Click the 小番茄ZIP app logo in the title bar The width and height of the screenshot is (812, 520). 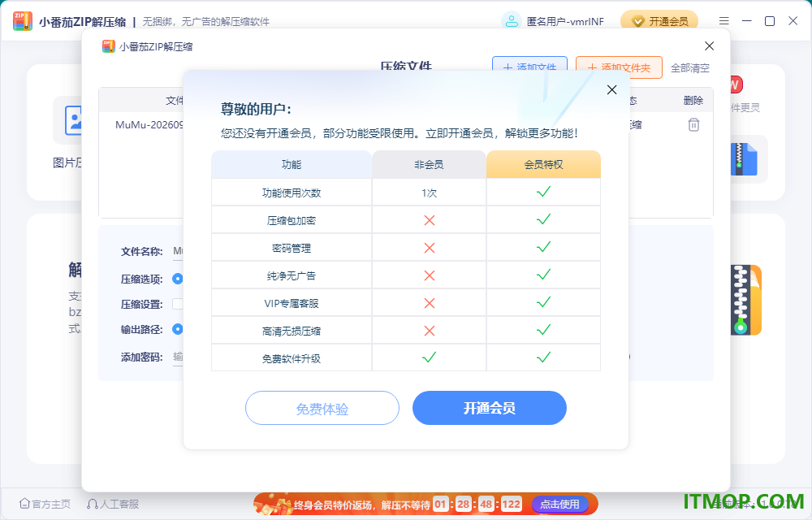23,21
